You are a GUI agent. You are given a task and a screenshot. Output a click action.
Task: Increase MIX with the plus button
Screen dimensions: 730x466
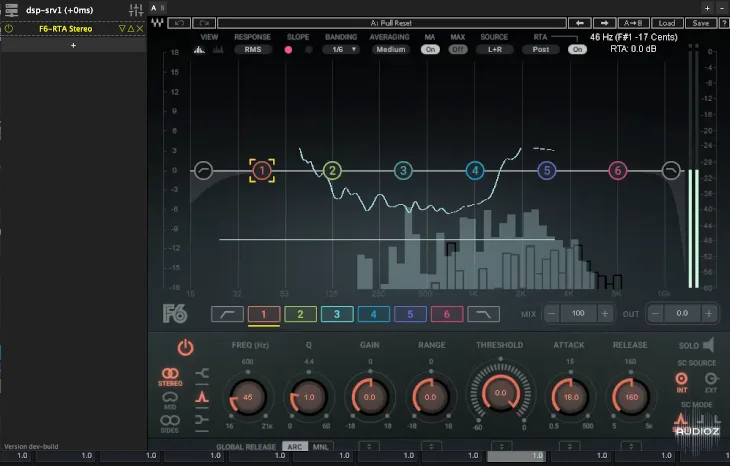click(x=605, y=314)
